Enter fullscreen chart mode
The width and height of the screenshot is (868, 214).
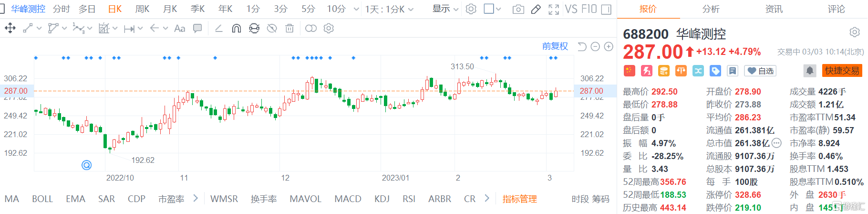click(554, 9)
